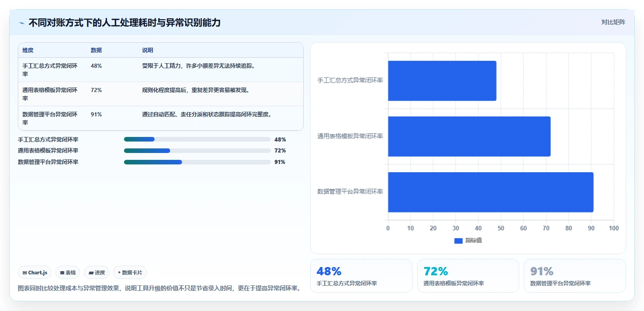Click the 72% value beside the progress bar
The width and height of the screenshot is (644, 311).
[x=280, y=151]
